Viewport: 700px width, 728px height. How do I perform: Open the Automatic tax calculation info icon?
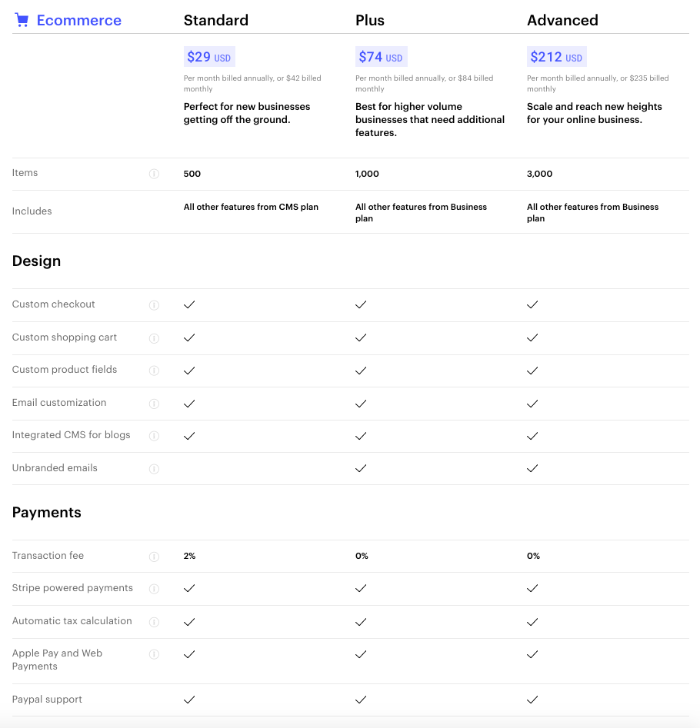click(154, 621)
